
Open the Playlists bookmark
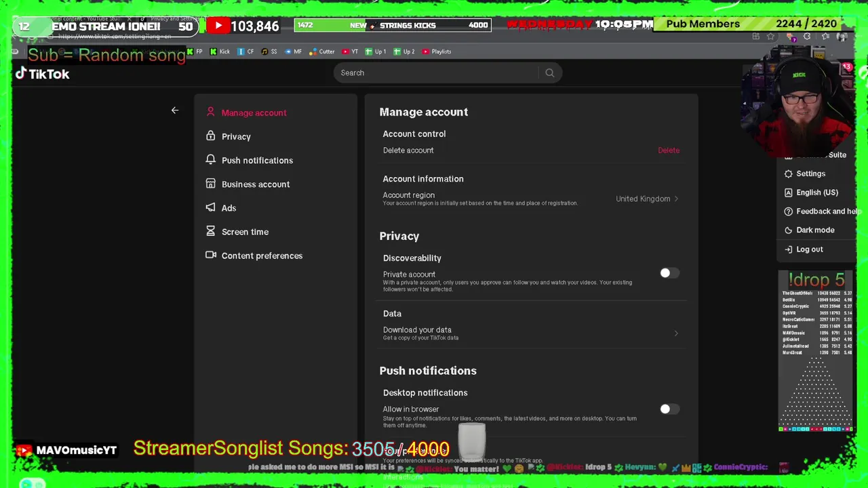437,52
